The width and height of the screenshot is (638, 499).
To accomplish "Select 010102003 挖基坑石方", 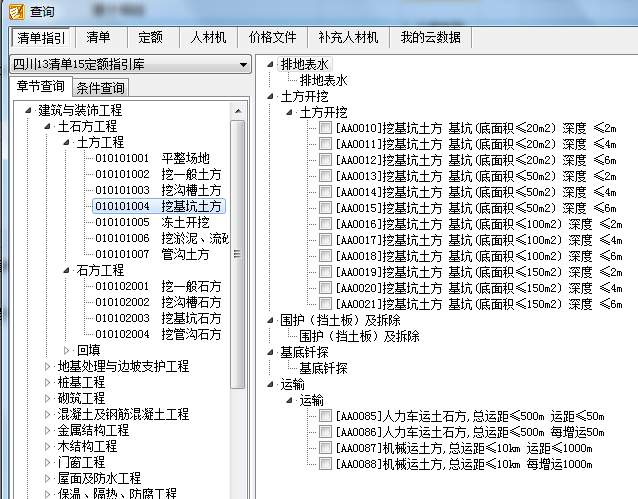I will [158, 318].
